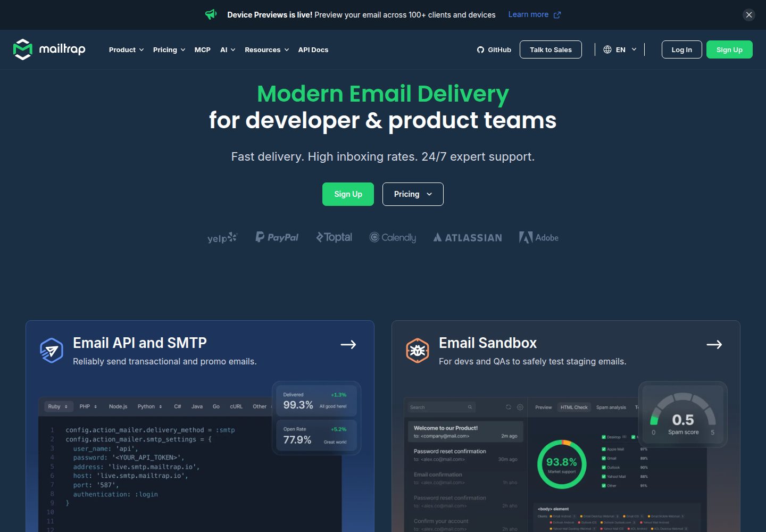766x532 pixels.
Task: Click the search magnifier icon in sandbox
Action: tap(470, 407)
